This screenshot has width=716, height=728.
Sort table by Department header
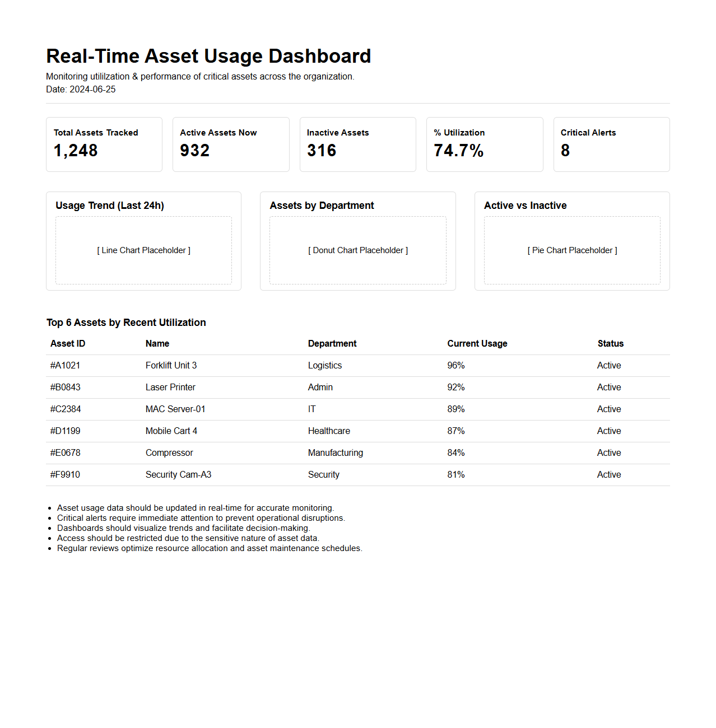point(332,344)
